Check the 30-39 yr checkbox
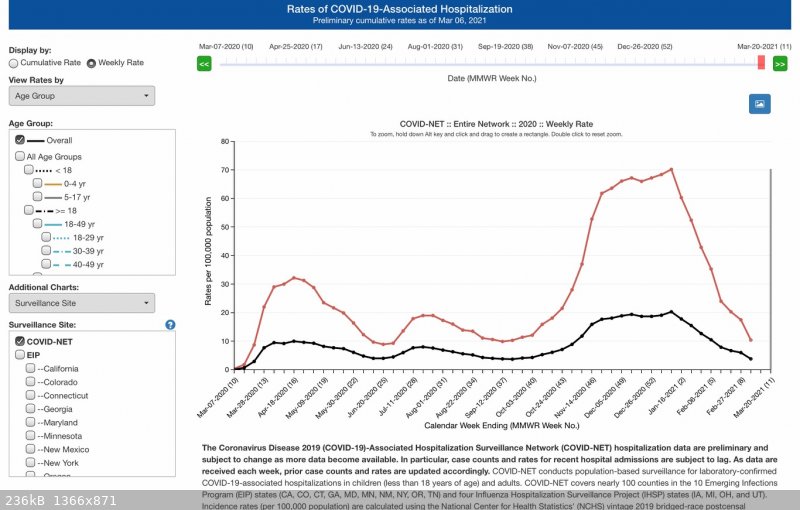 46,250
